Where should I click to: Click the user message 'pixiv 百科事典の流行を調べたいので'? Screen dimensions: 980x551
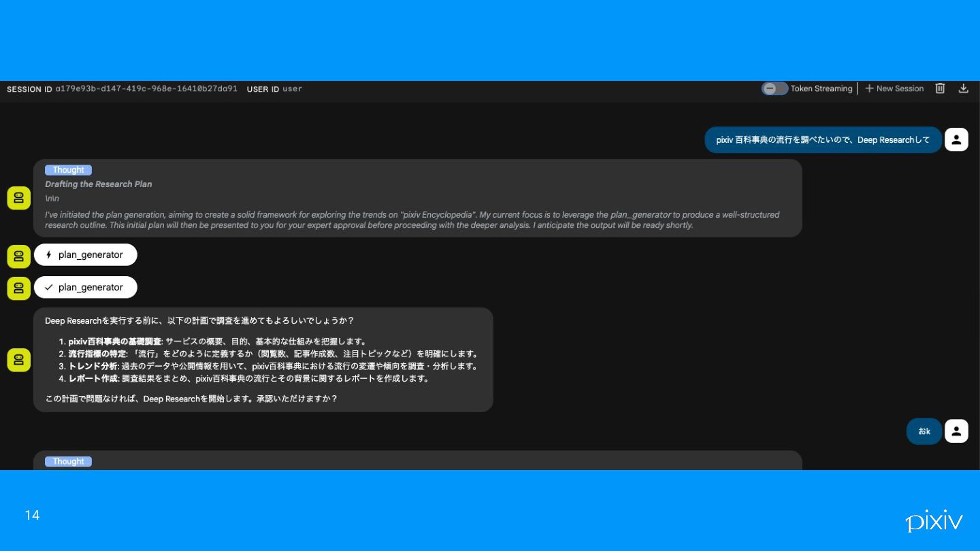(823, 139)
